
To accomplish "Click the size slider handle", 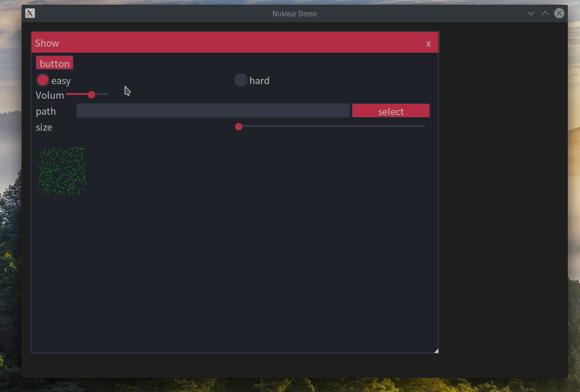I will (x=238, y=126).
